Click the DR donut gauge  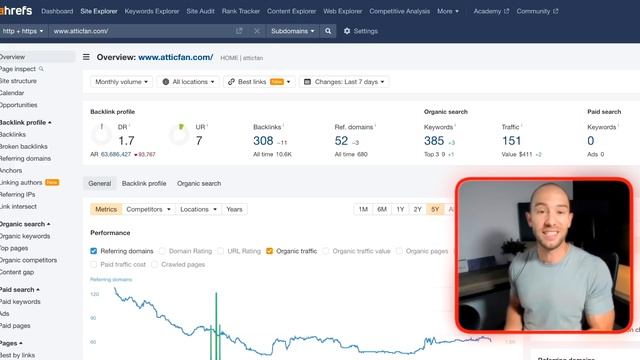point(101,135)
